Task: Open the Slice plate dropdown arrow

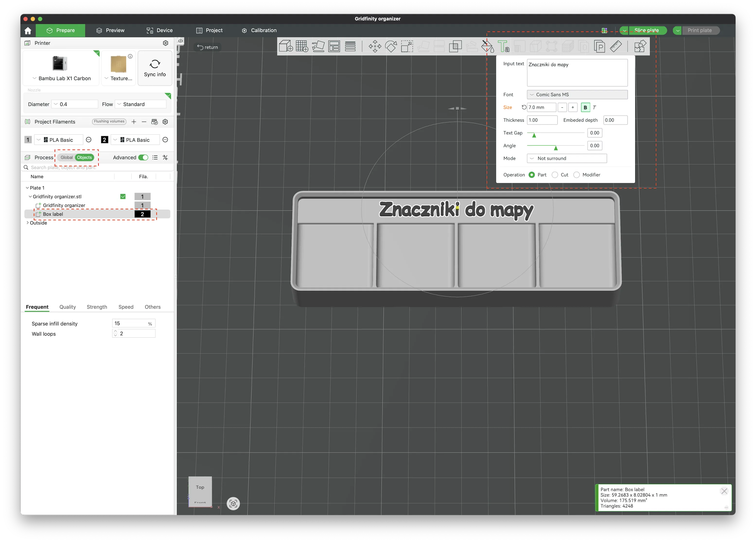Action: pos(624,31)
